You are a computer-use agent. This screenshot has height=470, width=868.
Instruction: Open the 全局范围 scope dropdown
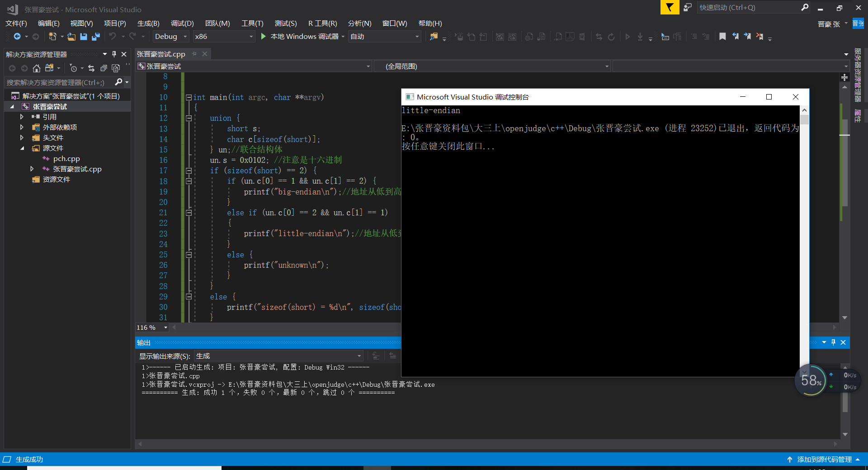coord(493,66)
